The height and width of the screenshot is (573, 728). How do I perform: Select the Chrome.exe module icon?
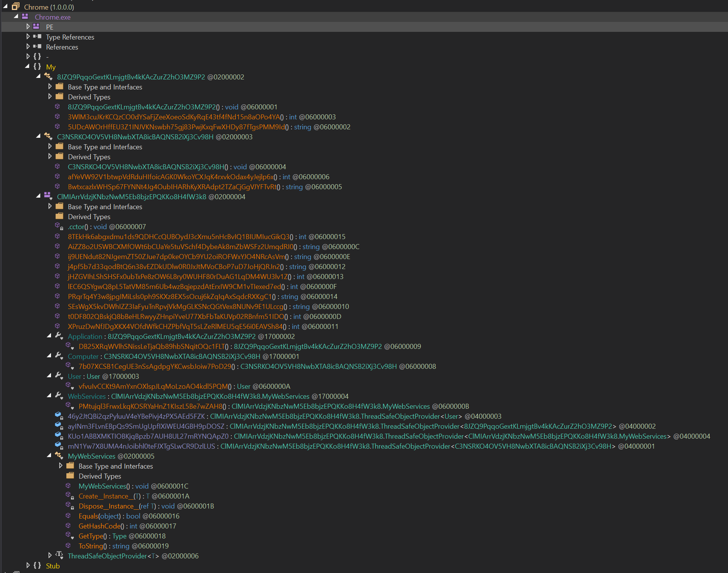pos(25,17)
